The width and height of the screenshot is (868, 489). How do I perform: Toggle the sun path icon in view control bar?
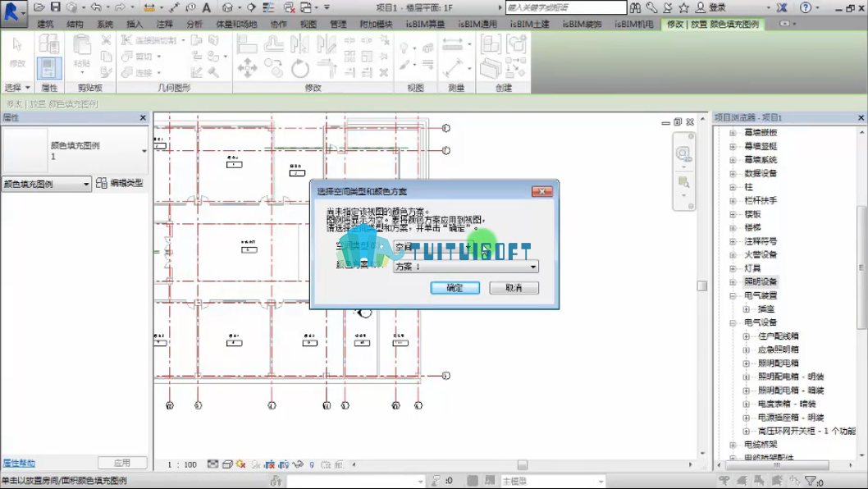point(240,464)
